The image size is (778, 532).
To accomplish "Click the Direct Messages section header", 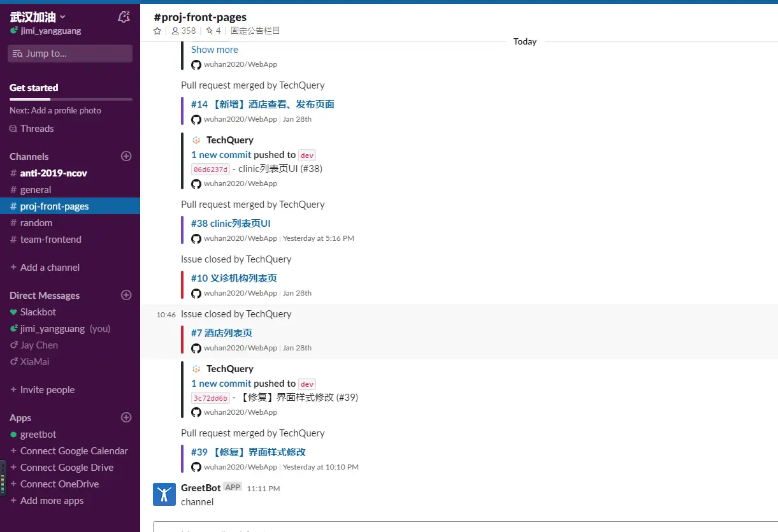I will tap(45, 295).
